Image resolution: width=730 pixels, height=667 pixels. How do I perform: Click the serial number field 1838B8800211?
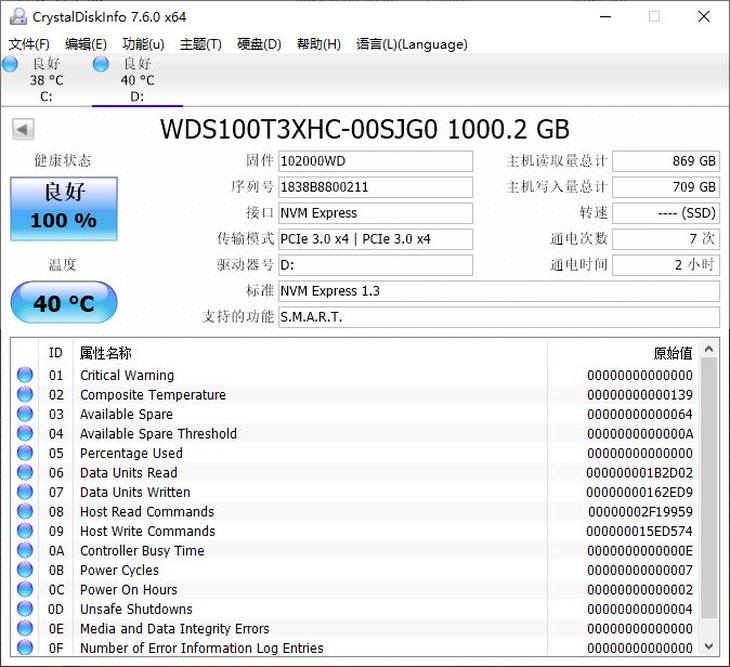pyautogui.click(x=375, y=187)
